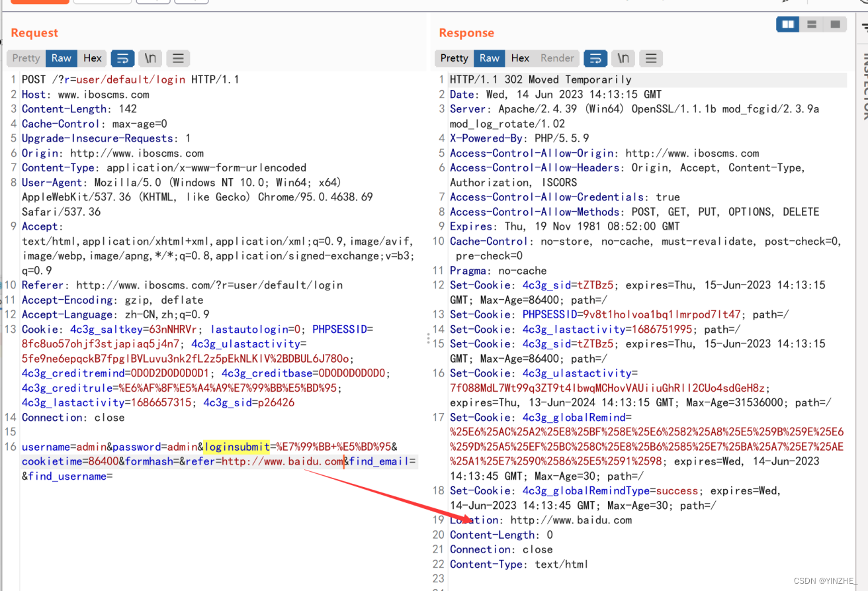Select the top-bottom stacked layout icon
Viewport: 868px width, 591px height.
tap(812, 24)
